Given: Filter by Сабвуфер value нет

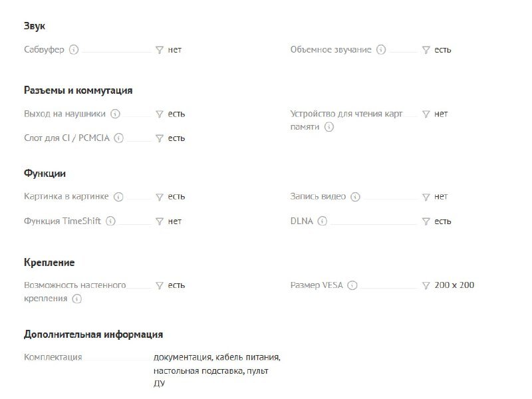Looking at the screenshot, I should 160,50.
